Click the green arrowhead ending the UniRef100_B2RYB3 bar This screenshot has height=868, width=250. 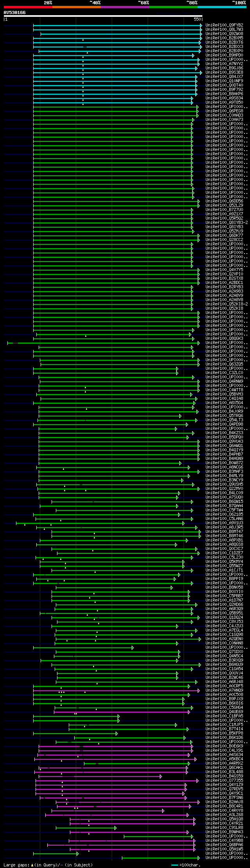(x=192, y=287)
